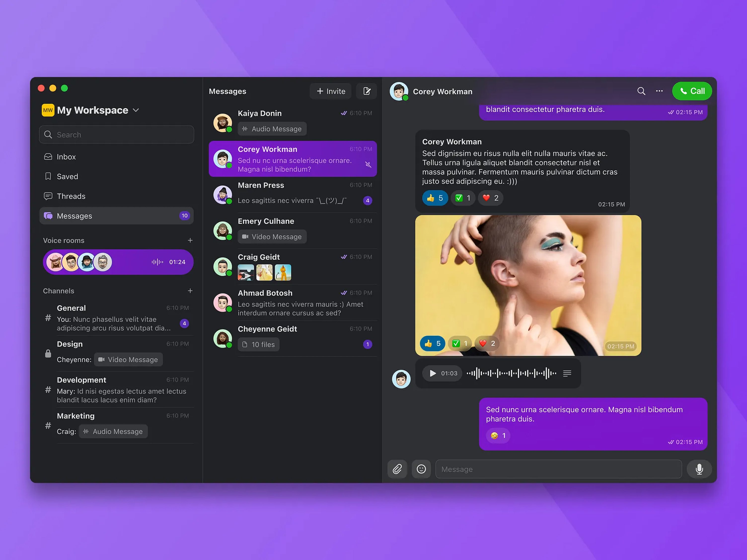The height and width of the screenshot is (560, 747).
Task: Click avatar next to audio message
Action: (x=401, y=379)
